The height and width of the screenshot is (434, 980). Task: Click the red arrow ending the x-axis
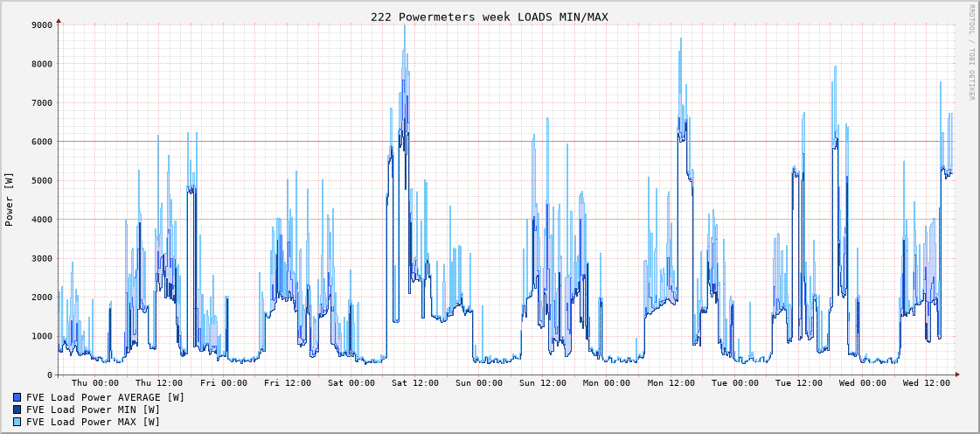click(957, 374)
